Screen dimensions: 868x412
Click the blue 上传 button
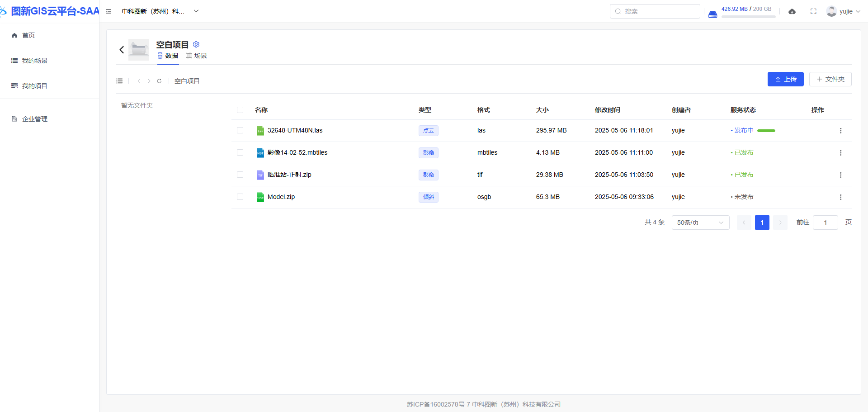tap(785, 79)
